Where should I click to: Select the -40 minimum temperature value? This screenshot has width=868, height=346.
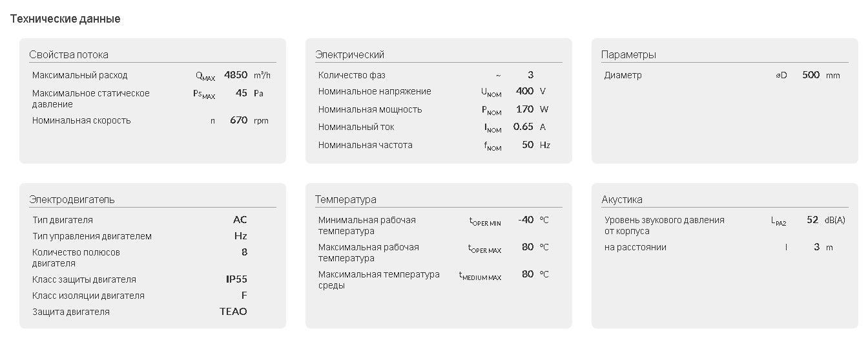coord(526,220)
